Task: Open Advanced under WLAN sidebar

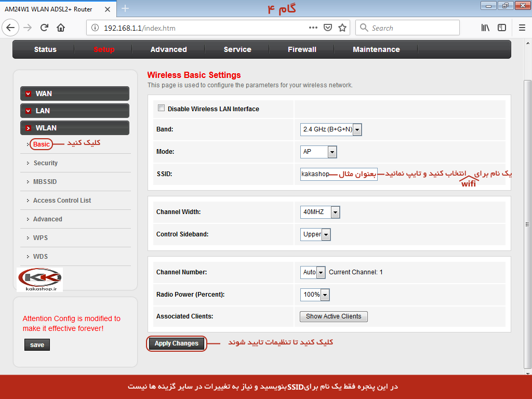Action: pyautogui.click(x=47, y=219)
